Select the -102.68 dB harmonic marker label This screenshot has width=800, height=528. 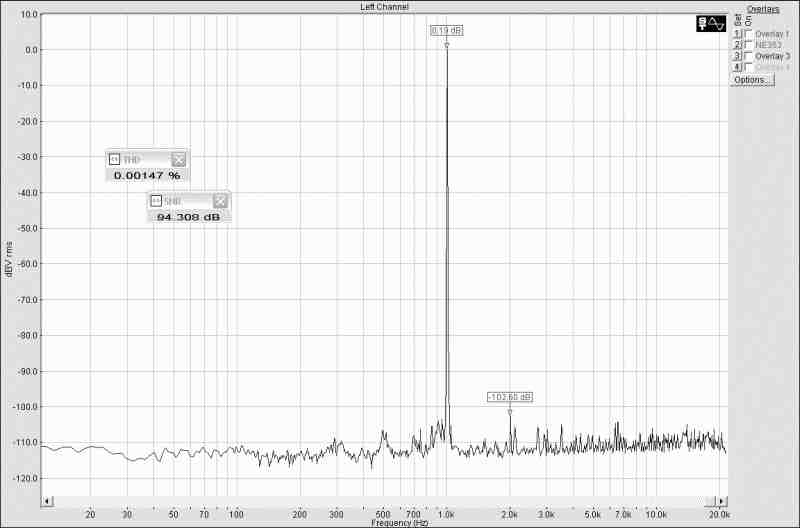[510, 397]
